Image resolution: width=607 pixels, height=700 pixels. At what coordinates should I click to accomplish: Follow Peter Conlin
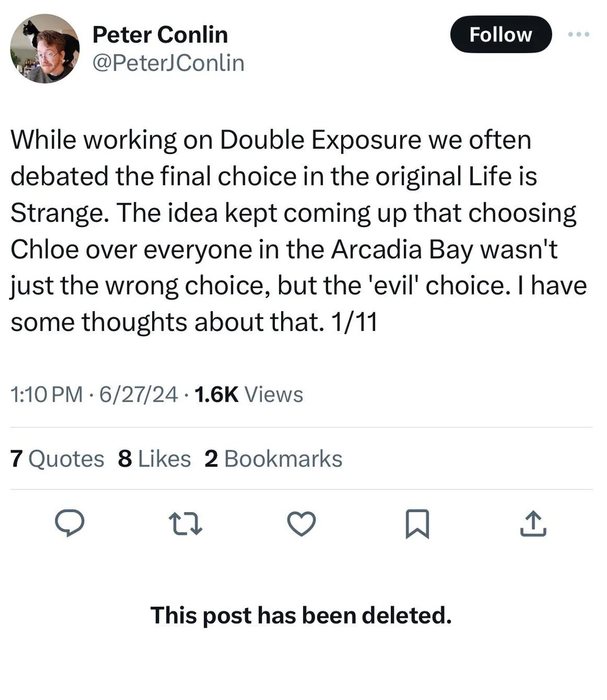tap(500, 35)
